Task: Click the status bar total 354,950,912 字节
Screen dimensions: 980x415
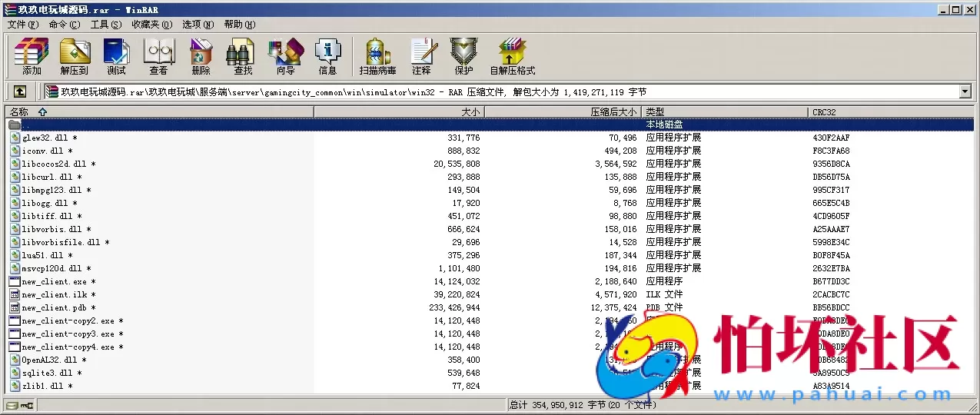Action: (568, 405)
